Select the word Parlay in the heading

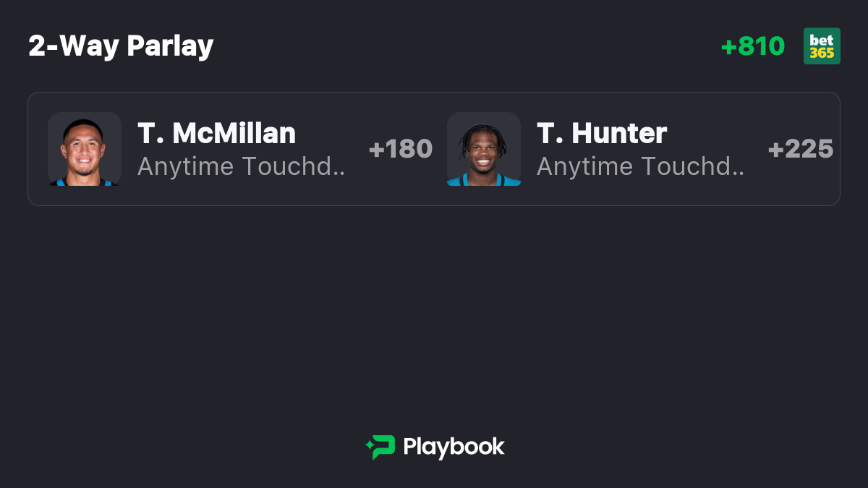[x=170, y=46]
